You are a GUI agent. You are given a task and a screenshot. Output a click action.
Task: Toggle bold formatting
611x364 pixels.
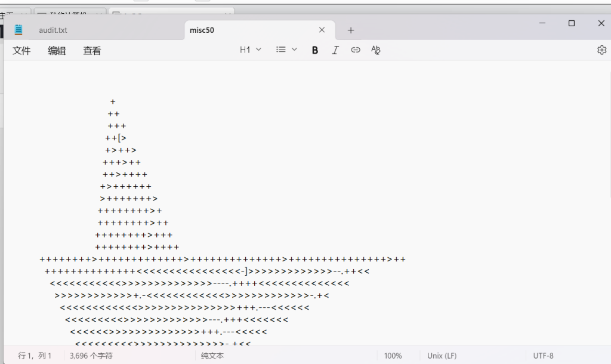[x=314, y=50]
